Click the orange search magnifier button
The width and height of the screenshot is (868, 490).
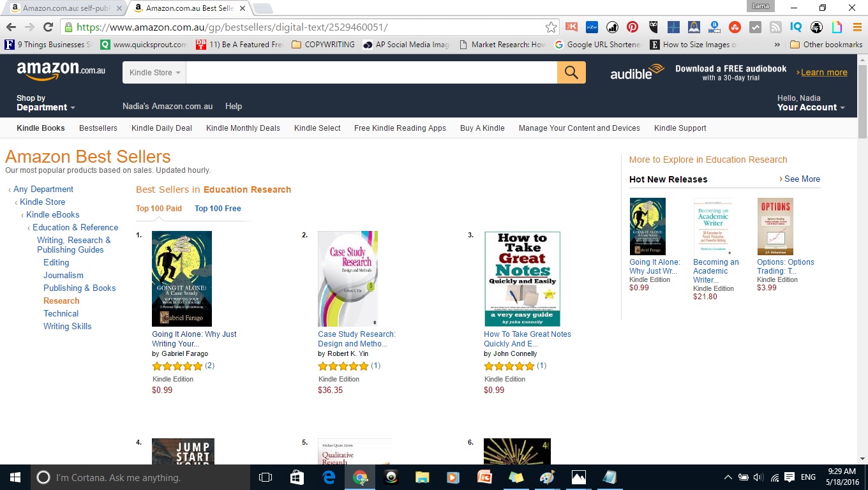click(x=571, y=73)
